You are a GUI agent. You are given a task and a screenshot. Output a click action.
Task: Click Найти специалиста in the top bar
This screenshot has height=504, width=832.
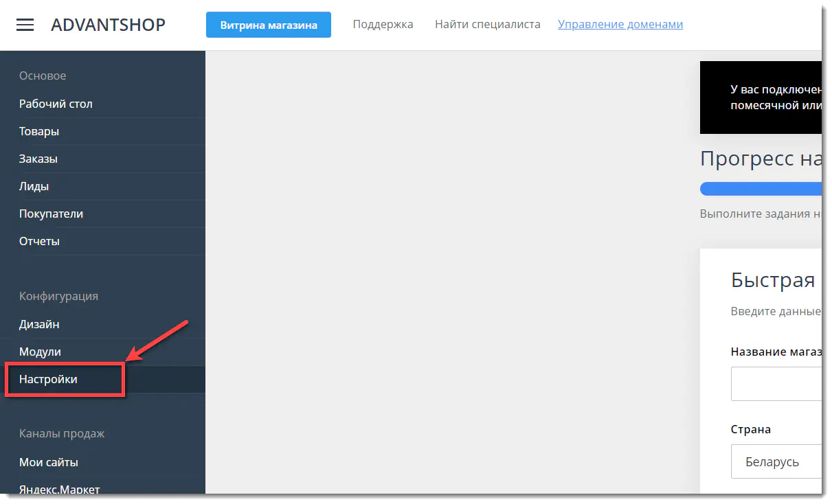click(x=487, y=24)
